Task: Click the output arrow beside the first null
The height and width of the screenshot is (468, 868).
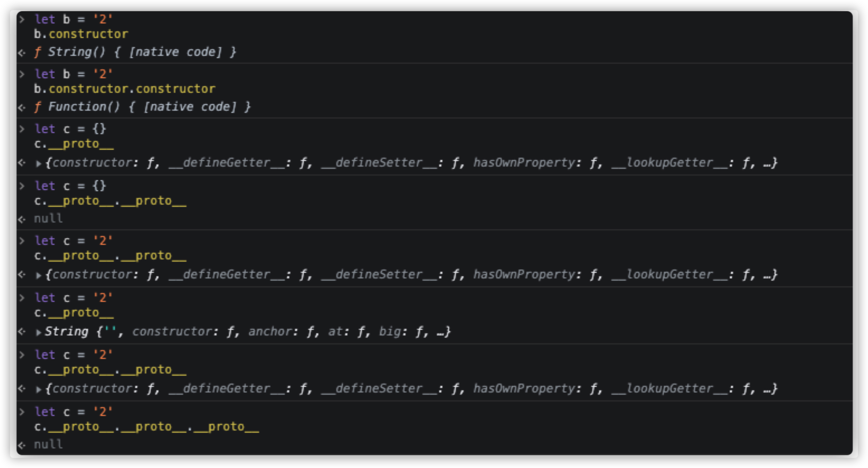Action: pyautogui.click(x=22, y=220)
